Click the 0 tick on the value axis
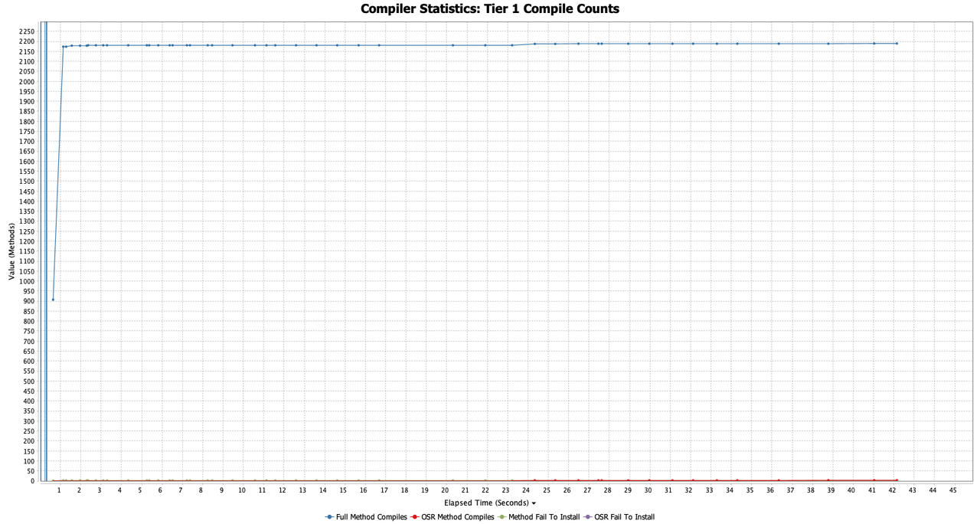 [x=32, y=481]
